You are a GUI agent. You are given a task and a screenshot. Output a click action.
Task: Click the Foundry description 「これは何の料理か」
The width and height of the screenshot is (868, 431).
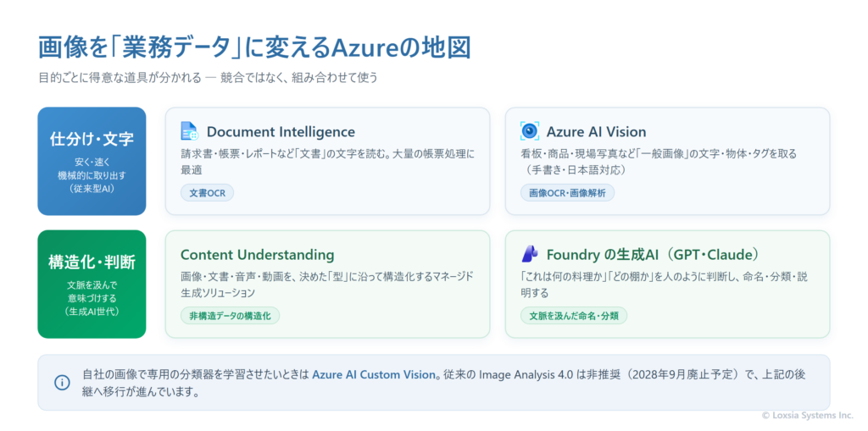[665, 285]
